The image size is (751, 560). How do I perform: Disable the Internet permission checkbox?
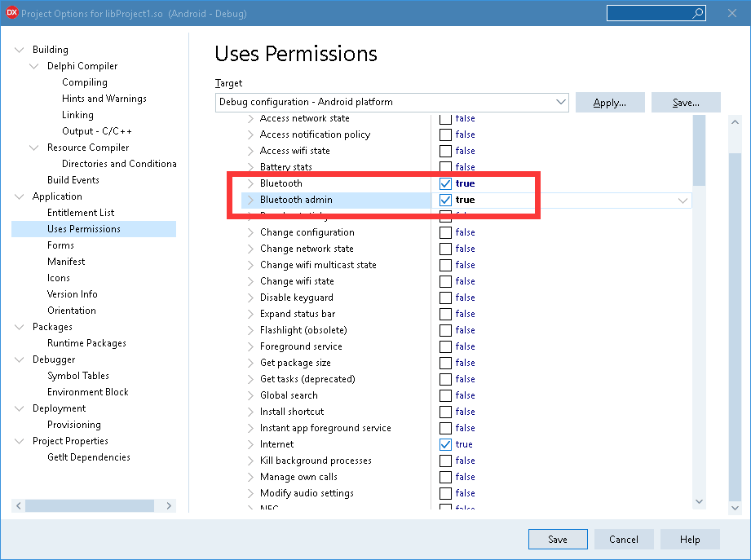click(x=445, y=444)
